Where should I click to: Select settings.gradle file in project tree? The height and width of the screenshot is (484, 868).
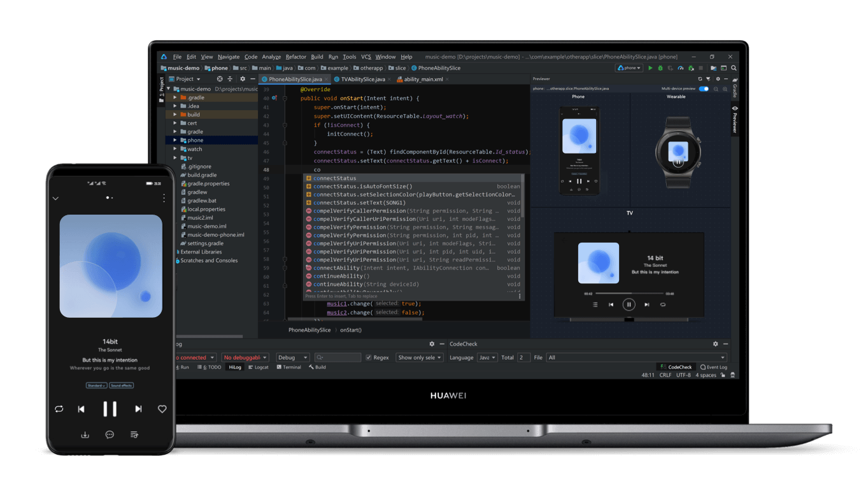coord(205,243)
